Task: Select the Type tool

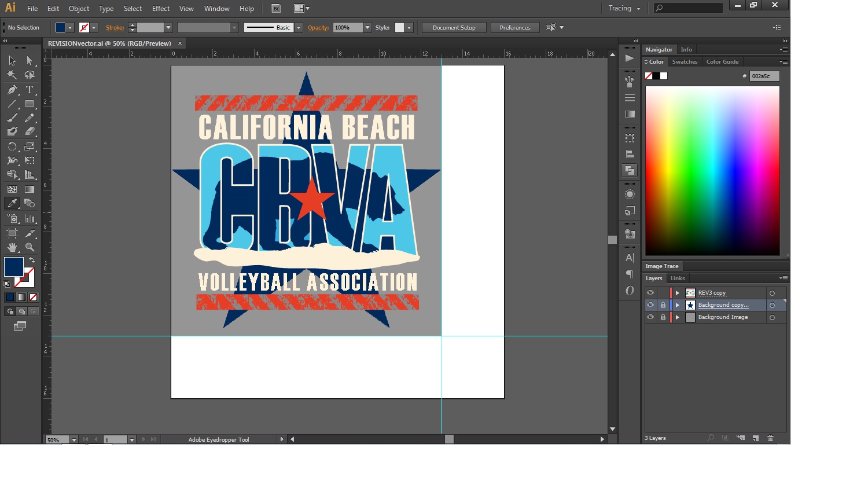Action: (30, 90)
